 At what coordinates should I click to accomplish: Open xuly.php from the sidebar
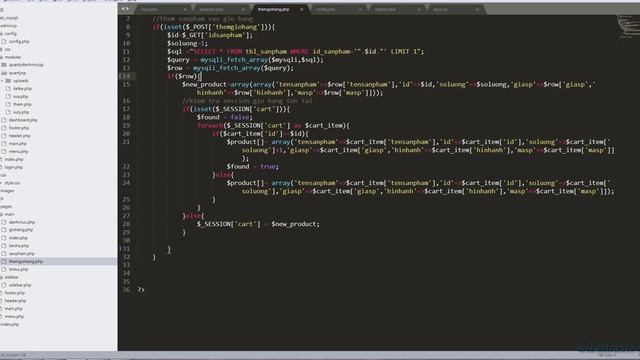[x=21, y=112]
